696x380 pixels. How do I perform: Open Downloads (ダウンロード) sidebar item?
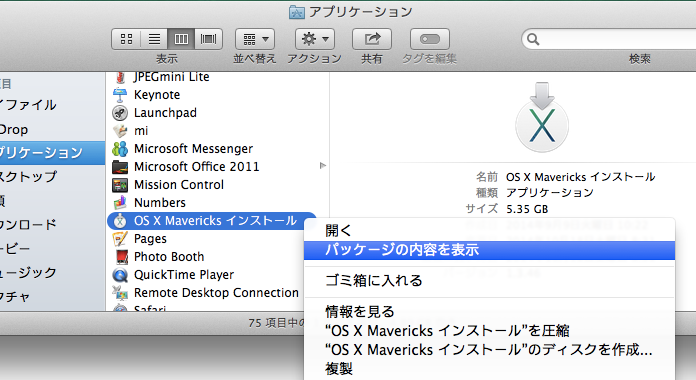coord(52,225)
